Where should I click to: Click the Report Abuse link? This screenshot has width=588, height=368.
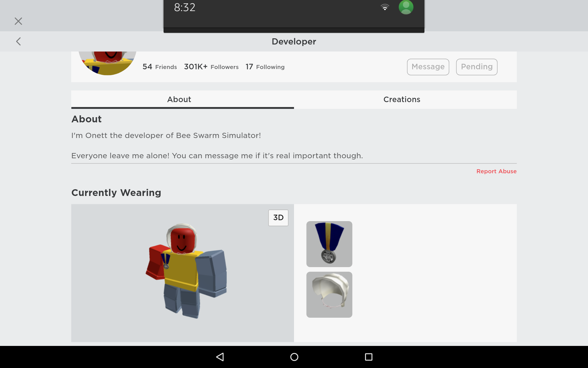click(496, 171)
